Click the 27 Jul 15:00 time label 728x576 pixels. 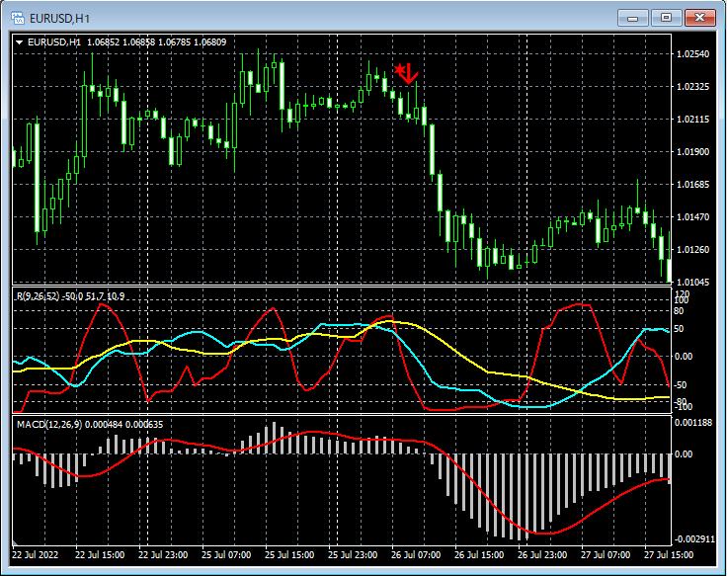(669, 555)
